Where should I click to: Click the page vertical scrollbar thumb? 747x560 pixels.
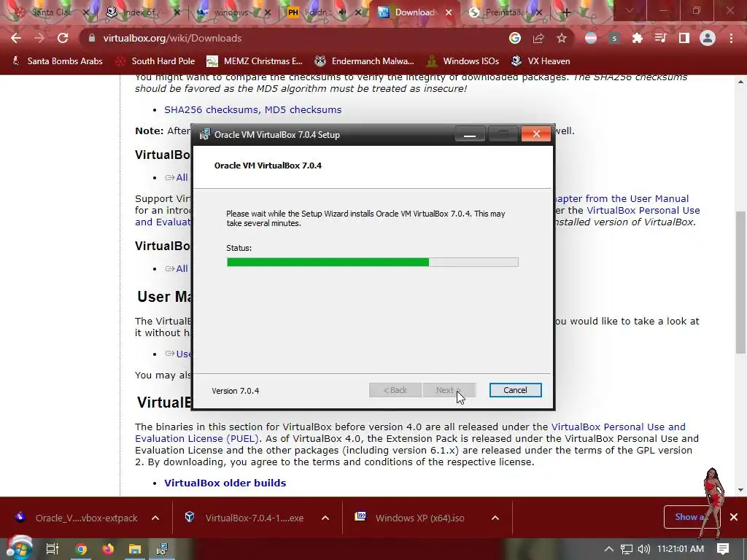(x=740, y=282)
